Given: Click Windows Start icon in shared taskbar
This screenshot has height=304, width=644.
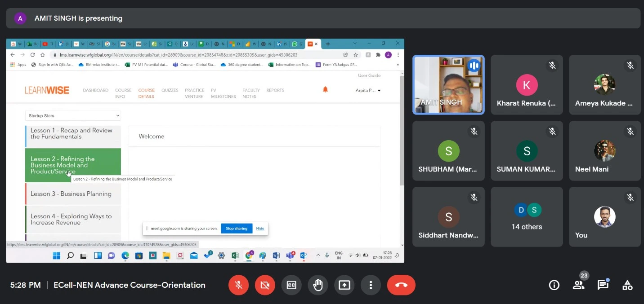Looking at the screenshot, I should pyautogui.click(x=56, y=256).
